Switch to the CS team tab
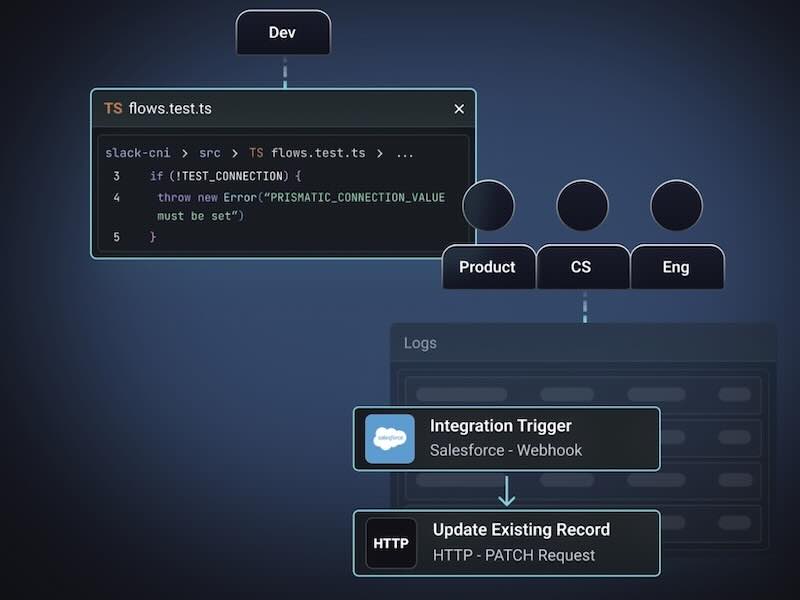800x600 pixels. [x=581, y=267]
